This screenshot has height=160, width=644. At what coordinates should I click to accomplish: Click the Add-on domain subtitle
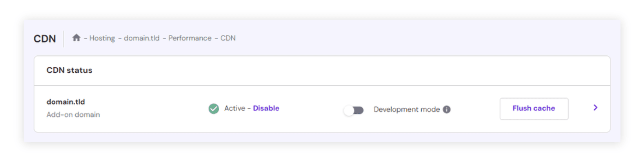(73, 115)
